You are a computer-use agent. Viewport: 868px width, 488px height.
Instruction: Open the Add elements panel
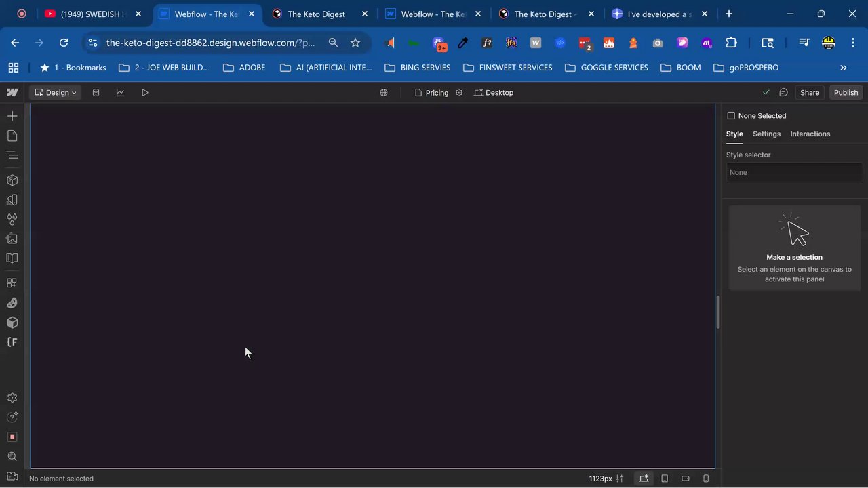[12, 116]
